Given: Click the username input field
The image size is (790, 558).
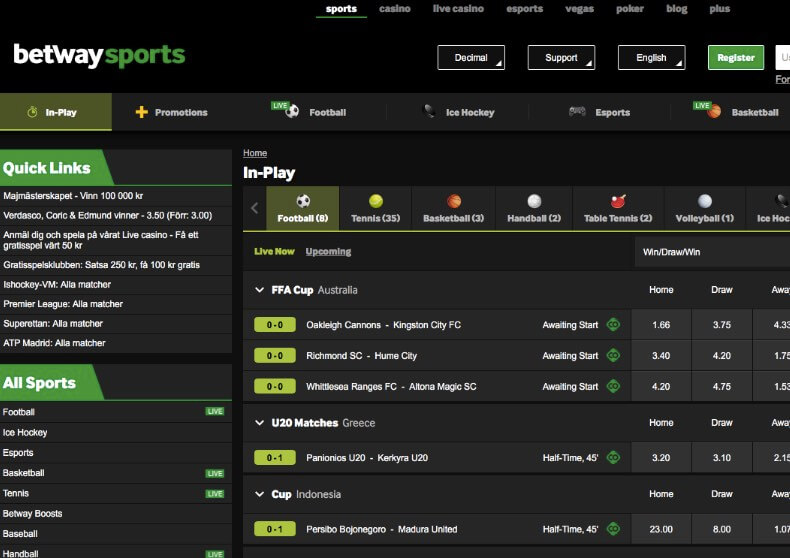Looking at the screenshot, I should click(x=783, y=57).
